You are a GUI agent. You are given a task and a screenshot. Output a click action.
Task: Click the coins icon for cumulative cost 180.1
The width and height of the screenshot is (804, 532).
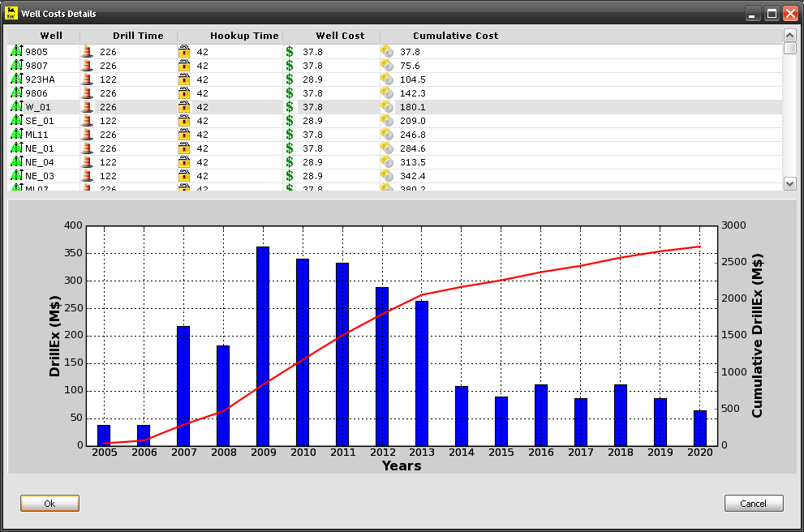387,107
